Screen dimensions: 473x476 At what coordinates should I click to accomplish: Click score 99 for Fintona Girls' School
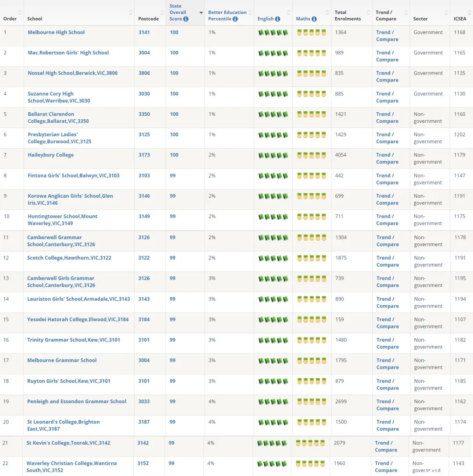click(173, 175)
